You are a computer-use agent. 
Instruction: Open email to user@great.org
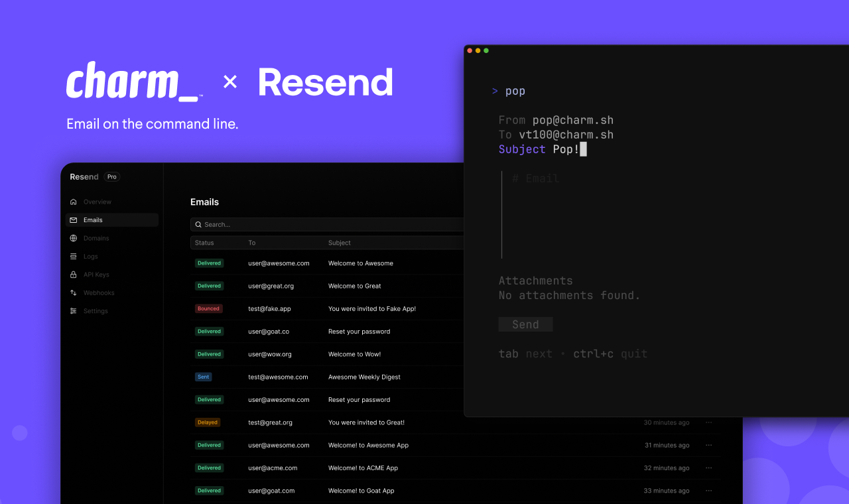tap(271, 286)
